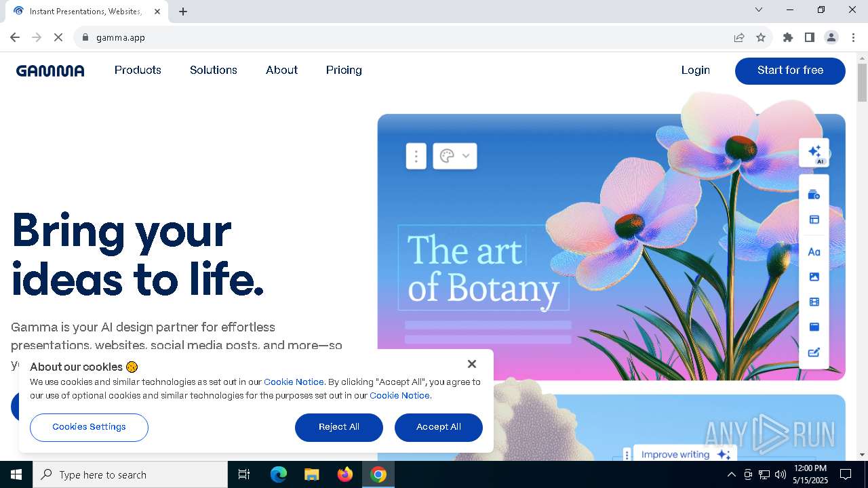Toggle the browser side panel icon

(x=810, y=38)
